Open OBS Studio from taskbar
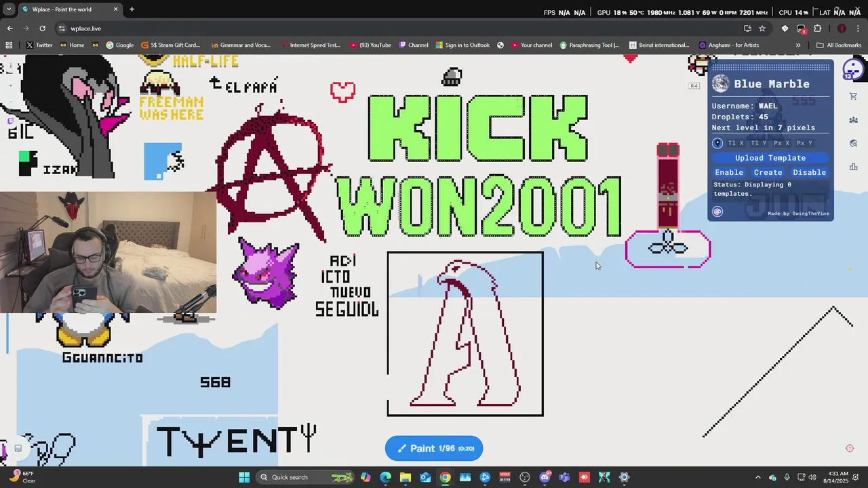Screen dimensions: 868x488 525,477
